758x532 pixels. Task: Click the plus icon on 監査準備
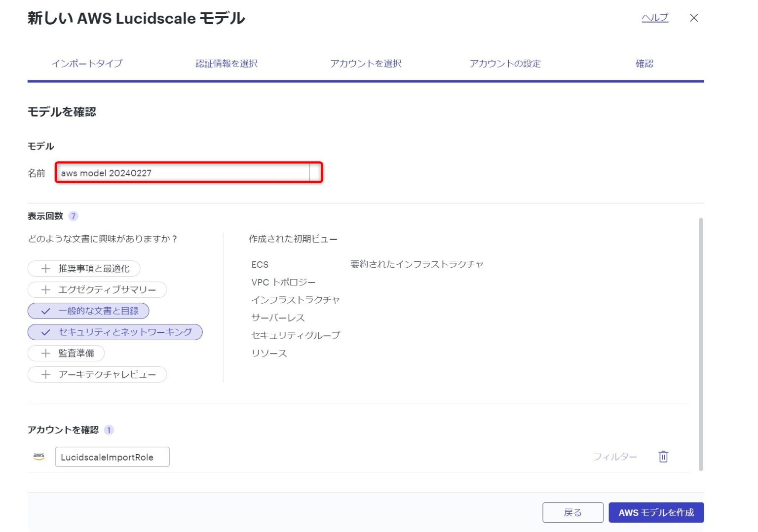[x=46, y=353]
